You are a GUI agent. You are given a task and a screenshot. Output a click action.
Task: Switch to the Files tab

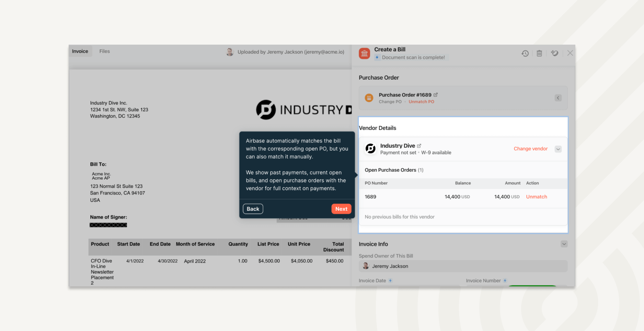pyautogui.click(x=105, y=51)
